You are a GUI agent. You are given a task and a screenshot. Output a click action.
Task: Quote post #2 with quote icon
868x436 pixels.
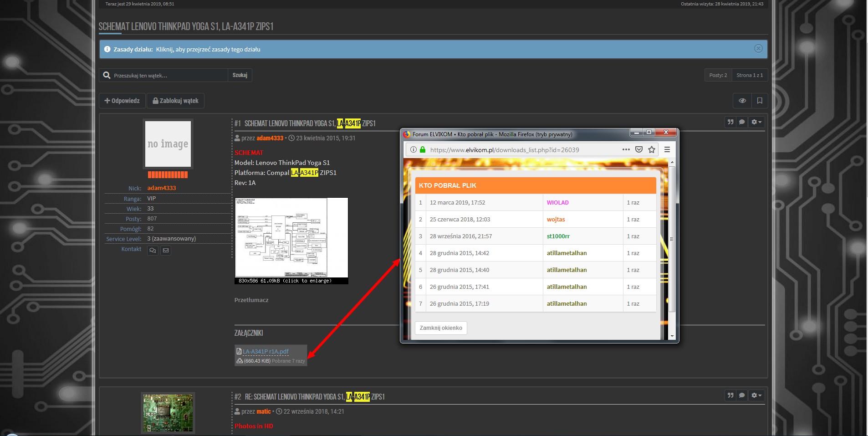pyautogui.click(x=730, y=395)
